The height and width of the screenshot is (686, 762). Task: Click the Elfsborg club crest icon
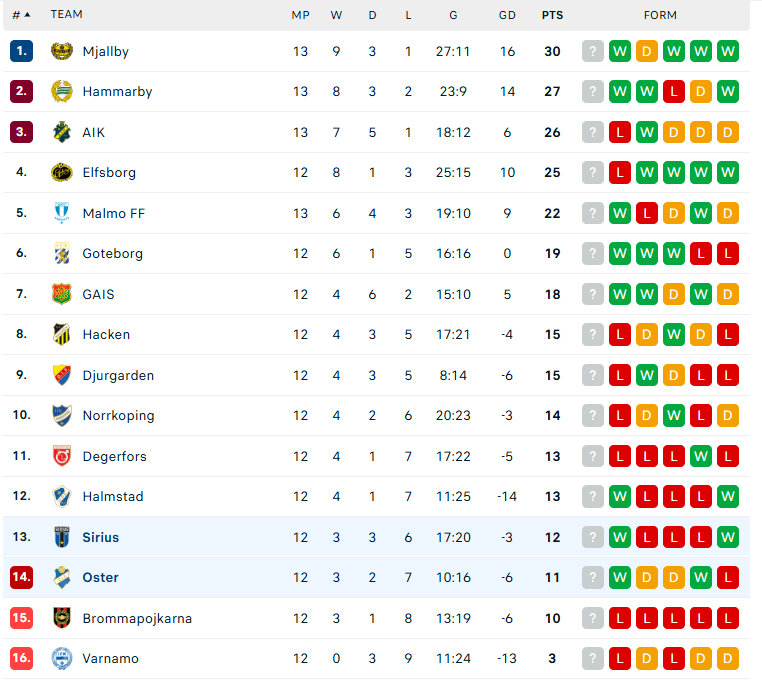tap(62, 172)
